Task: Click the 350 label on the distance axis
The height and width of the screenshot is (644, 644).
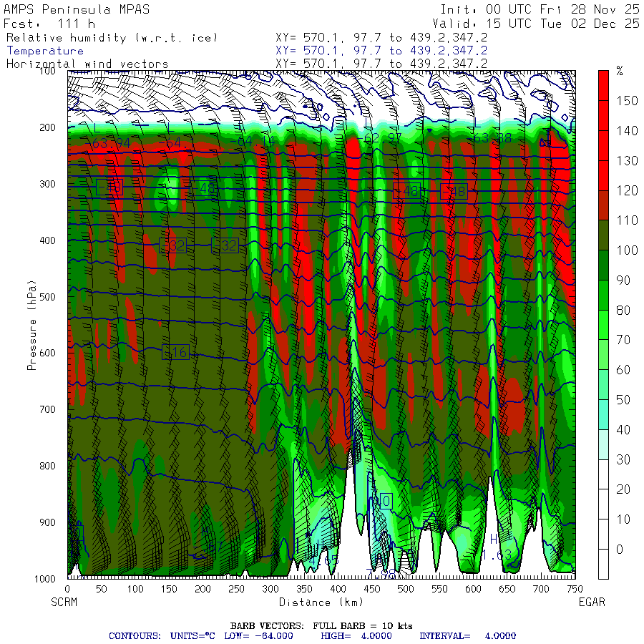Action: pyautogui.click(x=304, y=589)
